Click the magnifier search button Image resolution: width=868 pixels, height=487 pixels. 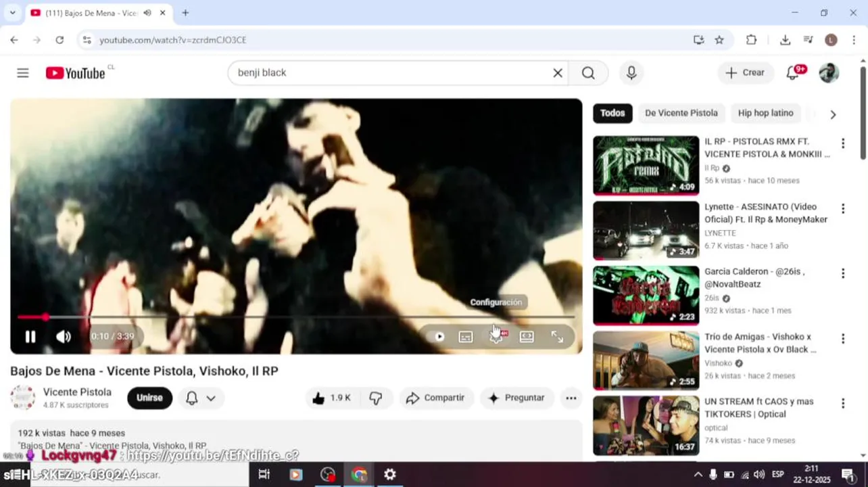point(588,73)
